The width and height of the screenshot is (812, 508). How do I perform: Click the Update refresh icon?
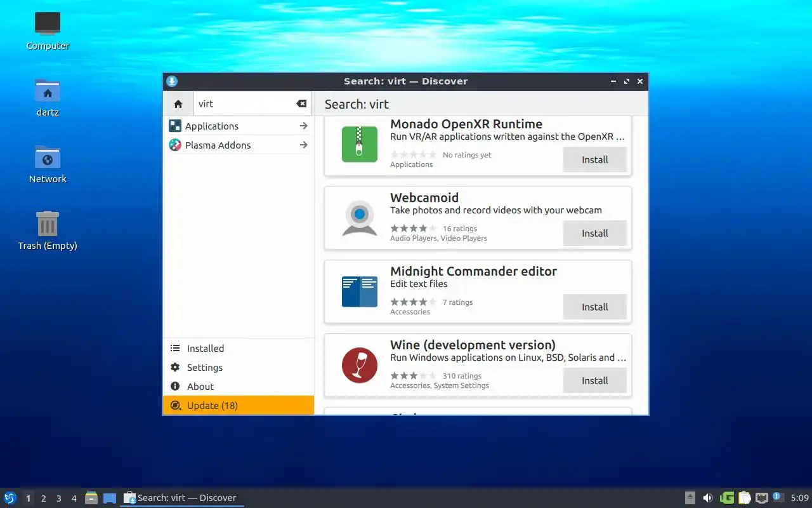(175, 405)
